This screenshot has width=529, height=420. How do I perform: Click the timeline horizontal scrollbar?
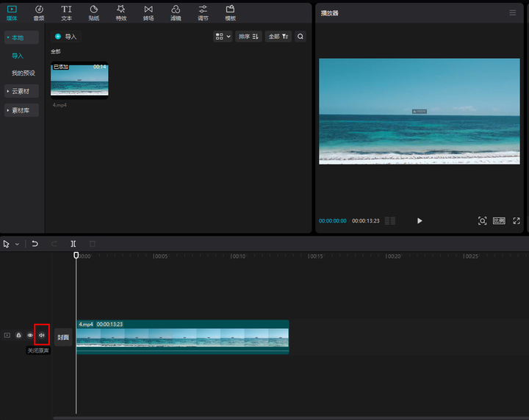291,418
